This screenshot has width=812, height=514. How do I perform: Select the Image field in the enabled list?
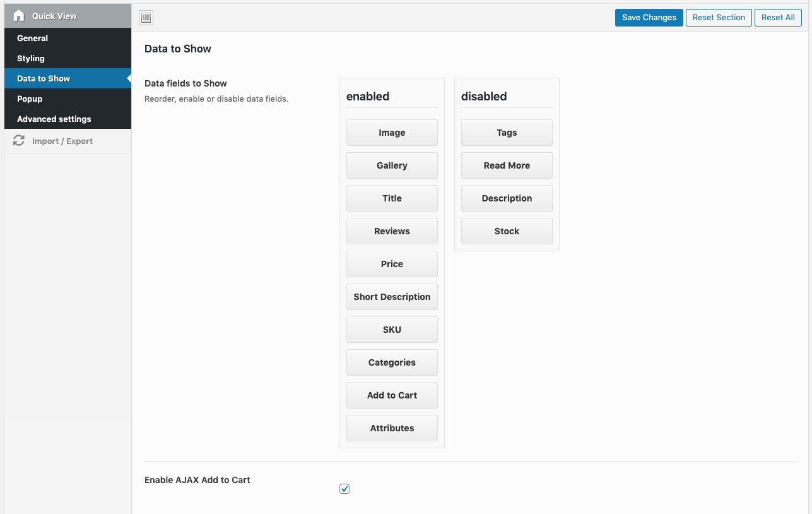pyautogui.click(x=392, y=132)
